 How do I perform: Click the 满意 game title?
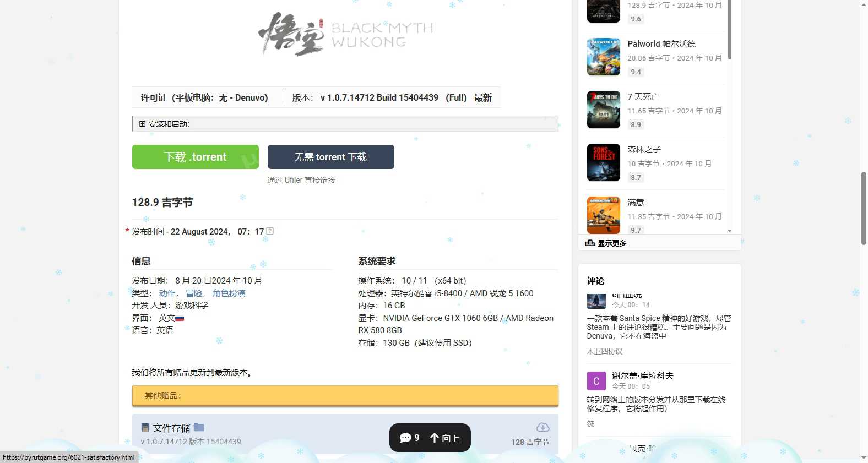636,203
